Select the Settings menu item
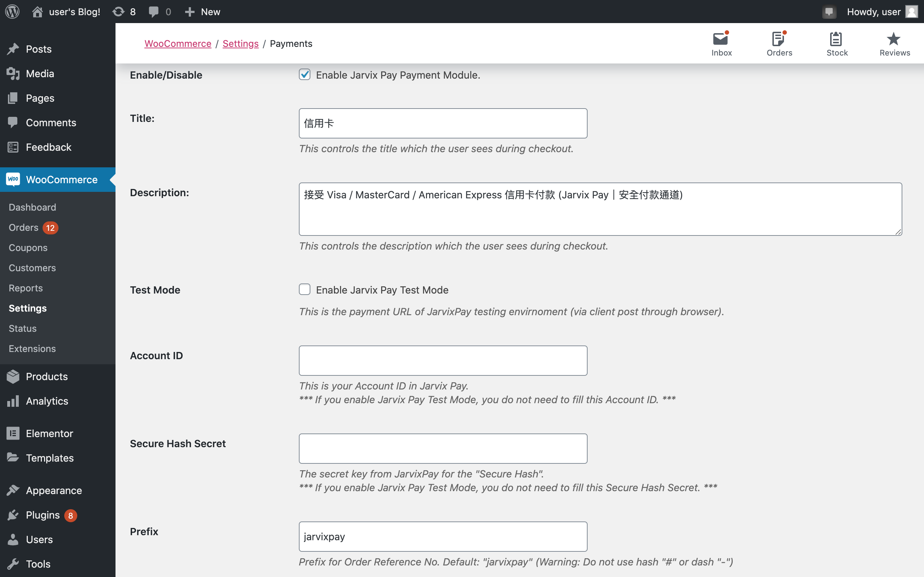Viewport: 924px width, 577px height. (x=27, y=308)
